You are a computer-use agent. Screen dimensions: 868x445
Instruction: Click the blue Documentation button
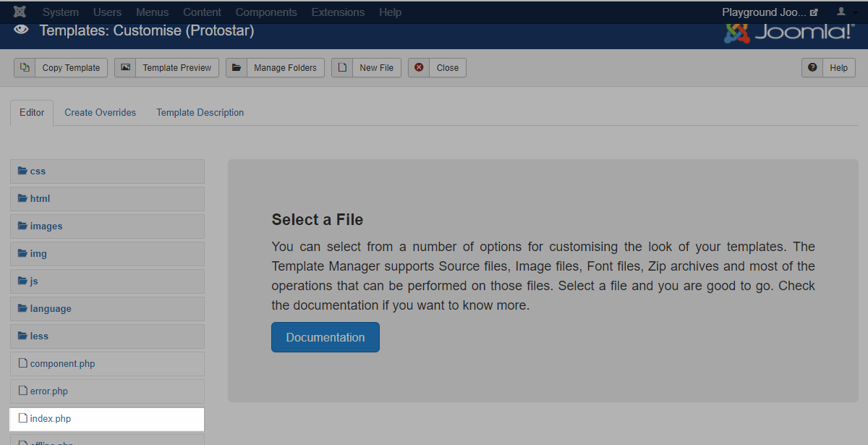point(325,338)
